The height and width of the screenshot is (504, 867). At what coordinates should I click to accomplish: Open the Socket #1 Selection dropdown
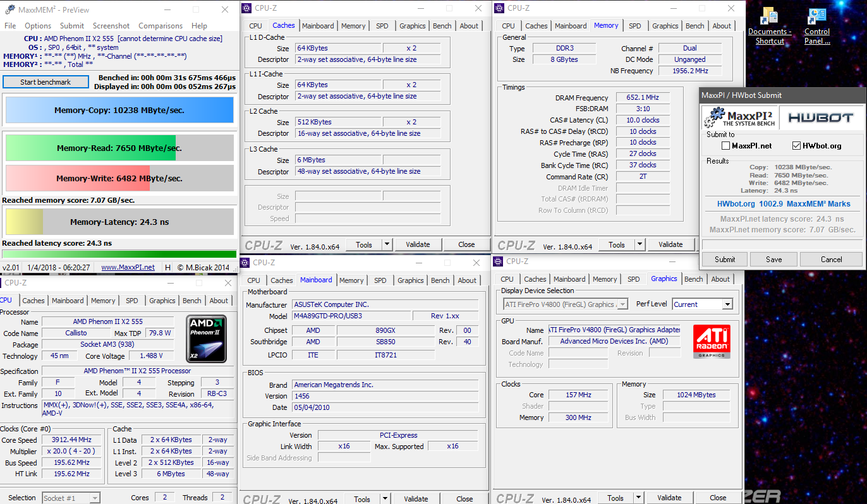(x=94, y=498)
